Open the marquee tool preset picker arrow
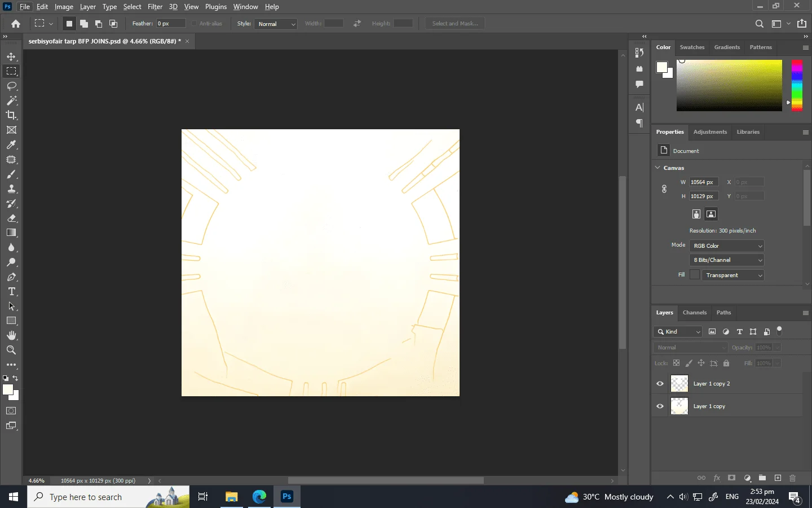 click(51, 24)
